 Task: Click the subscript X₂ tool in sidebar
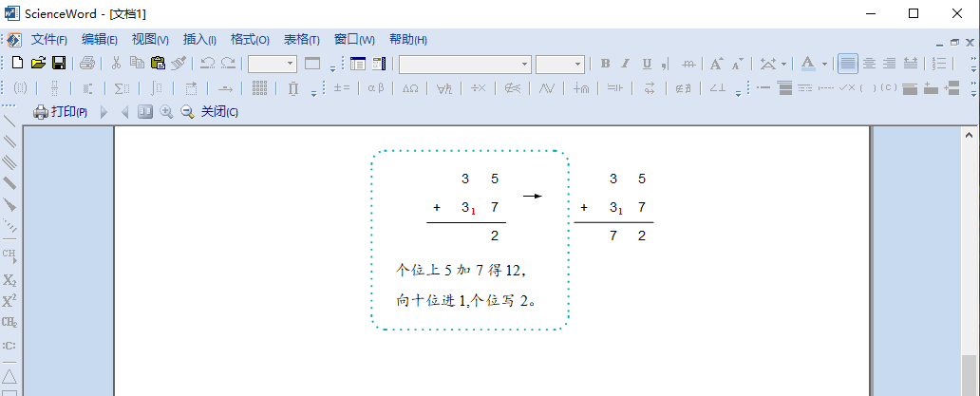pos(9,280)
